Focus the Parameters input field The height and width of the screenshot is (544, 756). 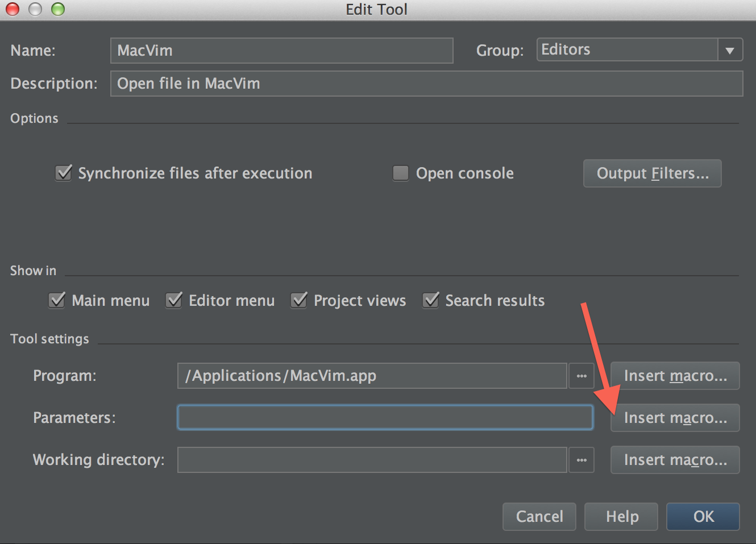(385, 418)
